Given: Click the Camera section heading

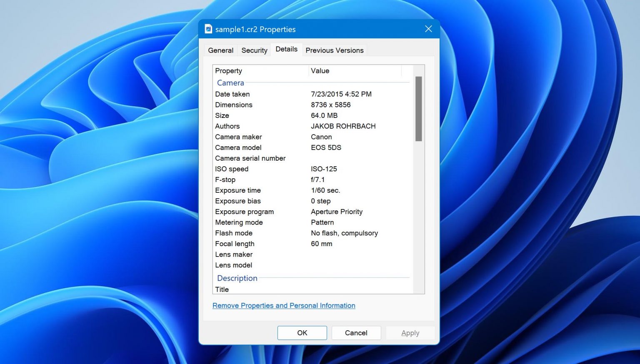Looking at the screenshot, I should [x=230, y=83].
